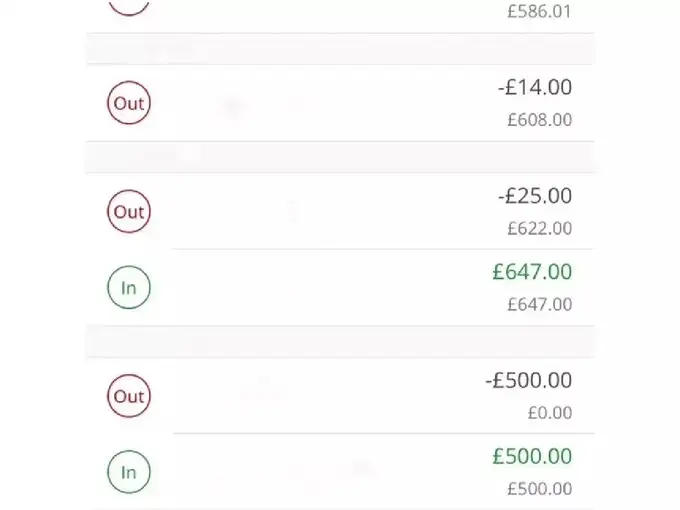Select the £608.00 running balance
Image resolution: width=680 pixels, height=510 pixels.
tap(540, 120)
